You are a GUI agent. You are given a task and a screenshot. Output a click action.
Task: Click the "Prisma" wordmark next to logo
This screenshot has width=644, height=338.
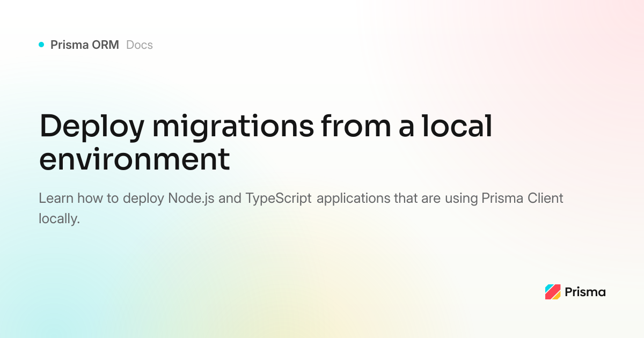pyautogui.click(x=585, y=292)
